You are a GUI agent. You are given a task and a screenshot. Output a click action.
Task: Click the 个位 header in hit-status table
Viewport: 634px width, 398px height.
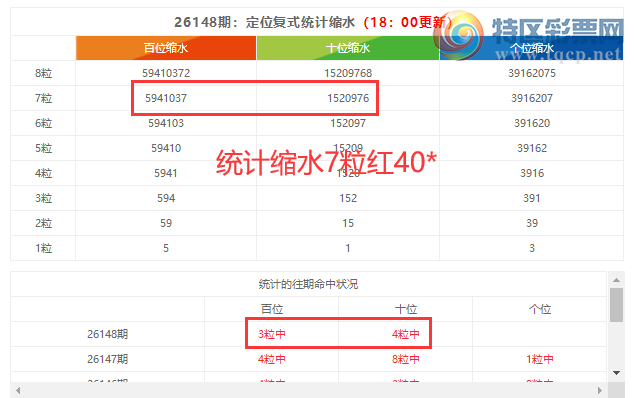click(540, 309)
